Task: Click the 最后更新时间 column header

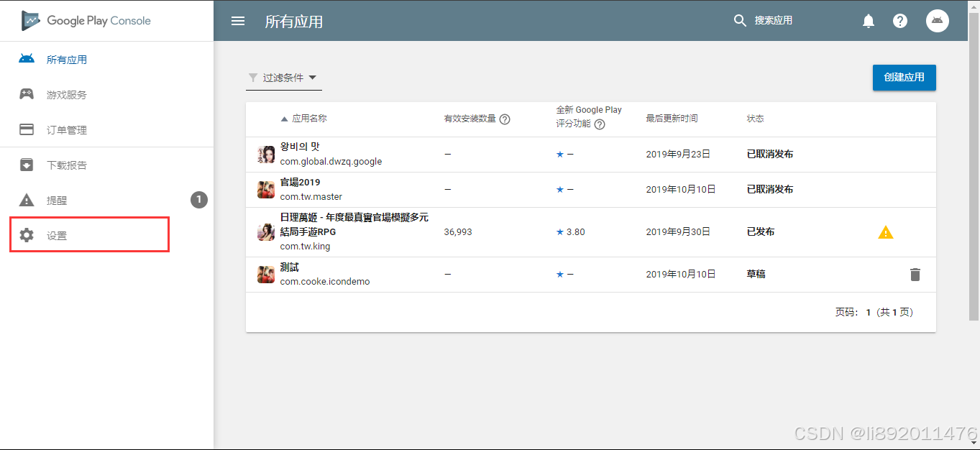Action: pyautogui.click(x=672, y=119)
